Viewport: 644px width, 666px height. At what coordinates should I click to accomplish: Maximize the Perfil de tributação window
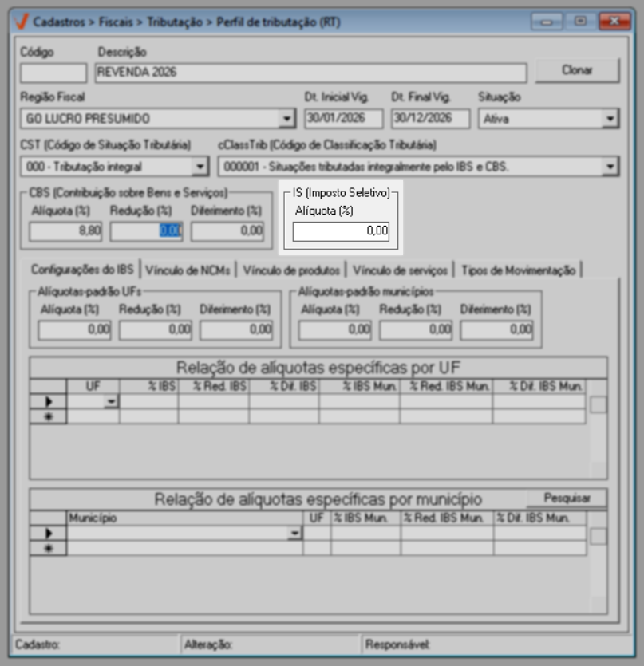tap(580, 22)
